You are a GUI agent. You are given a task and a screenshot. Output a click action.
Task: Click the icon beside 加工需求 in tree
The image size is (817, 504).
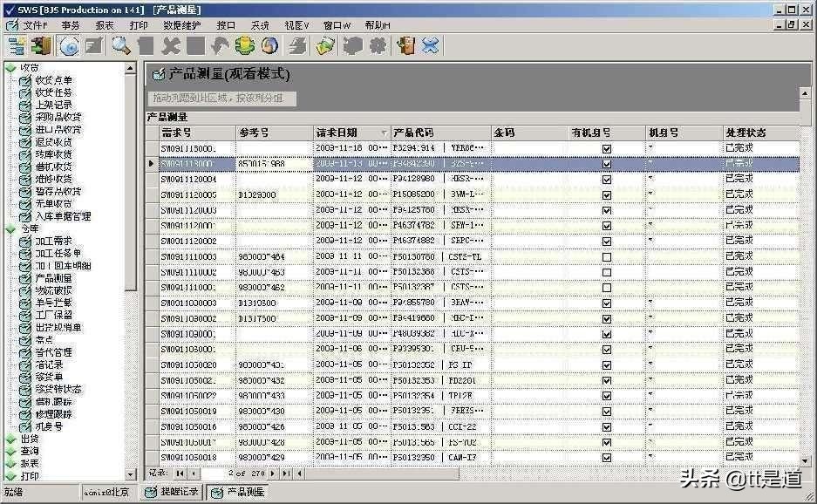(x=25, y=242)
